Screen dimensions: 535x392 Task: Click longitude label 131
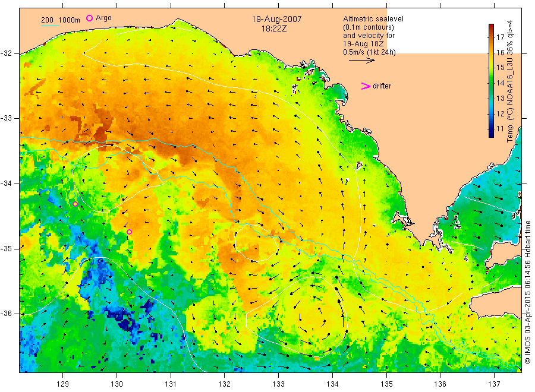tap(171, 384)
